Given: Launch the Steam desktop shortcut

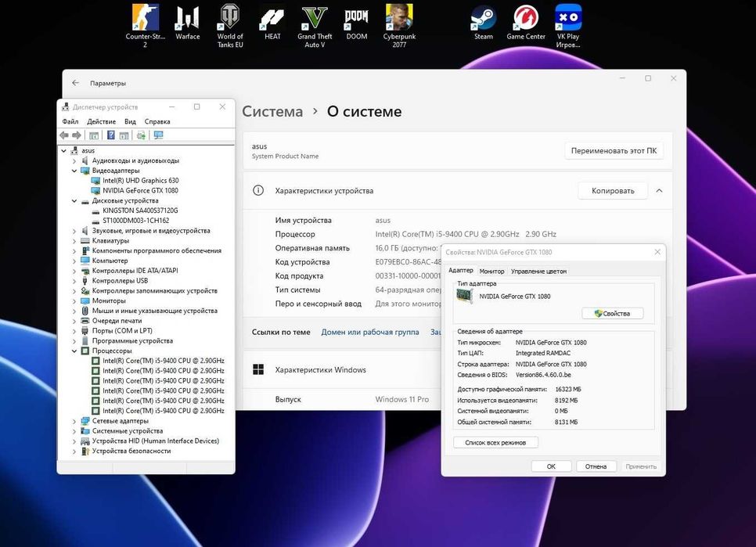Looking at the screenshot, I should click(484, 23).
